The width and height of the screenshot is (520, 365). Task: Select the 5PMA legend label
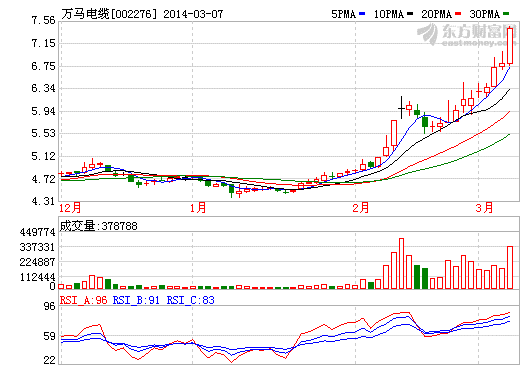coord(343,14)
